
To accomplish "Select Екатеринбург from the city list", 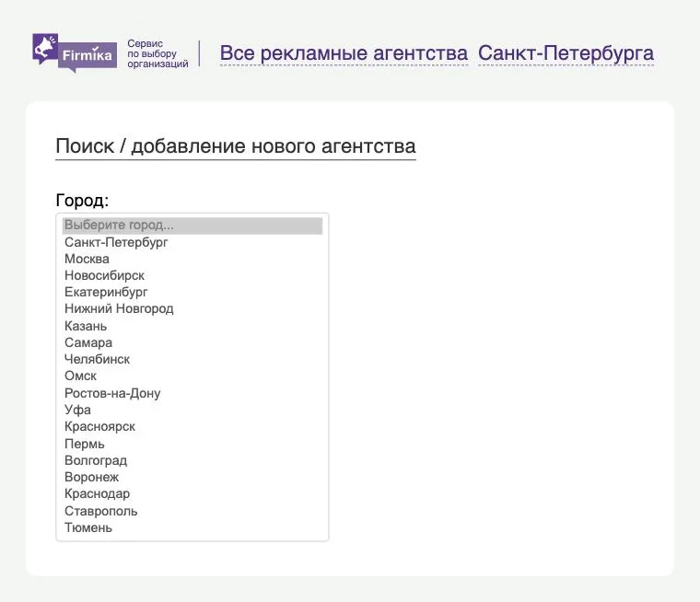I will point(192,293).
